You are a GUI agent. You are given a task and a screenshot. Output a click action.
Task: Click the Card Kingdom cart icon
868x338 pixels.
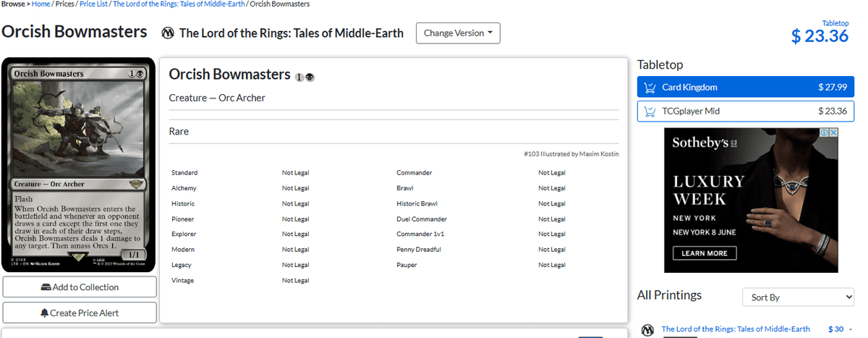650,87
